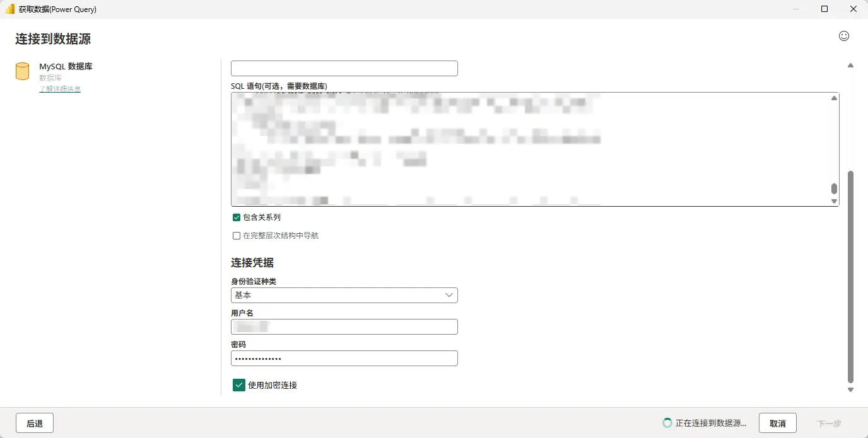868x438 pixels.
Task: Open the 身份验证种类 dropdown
Action: point(344,295)
